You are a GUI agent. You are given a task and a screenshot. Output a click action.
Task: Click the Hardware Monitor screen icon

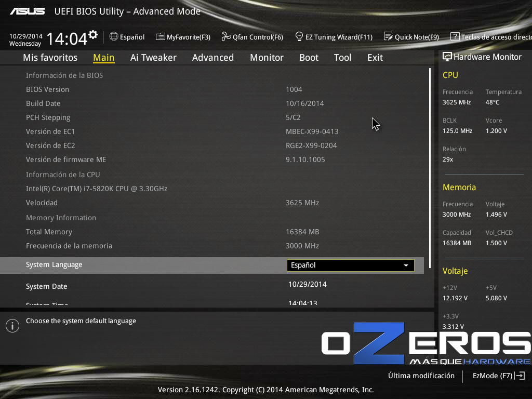(447, 57)
